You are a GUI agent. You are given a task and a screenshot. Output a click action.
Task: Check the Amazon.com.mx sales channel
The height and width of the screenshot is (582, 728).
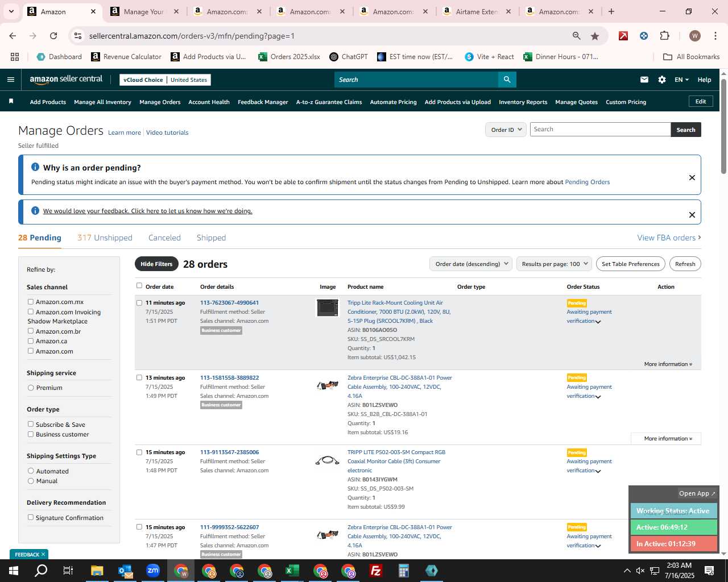[x=31, y=302]
